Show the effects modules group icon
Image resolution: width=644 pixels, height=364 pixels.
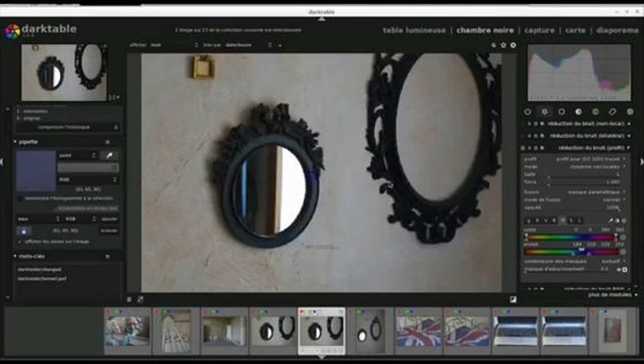click(630, 111)
